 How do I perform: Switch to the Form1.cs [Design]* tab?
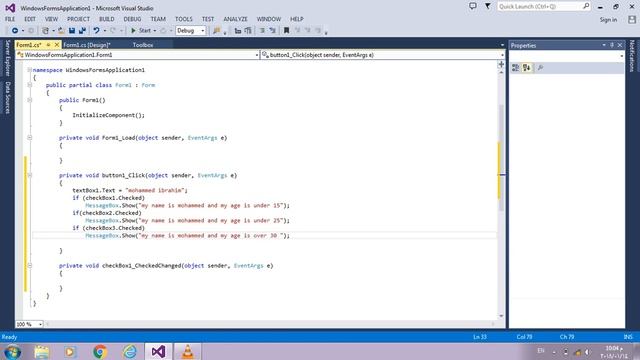pyautogui.click(x=87, y=45)
